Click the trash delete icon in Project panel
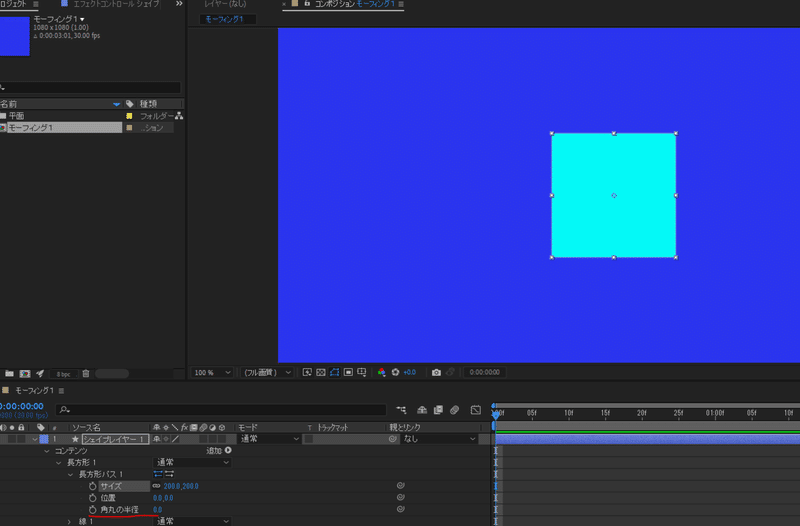The image size is (800, 526). (86, 373)
